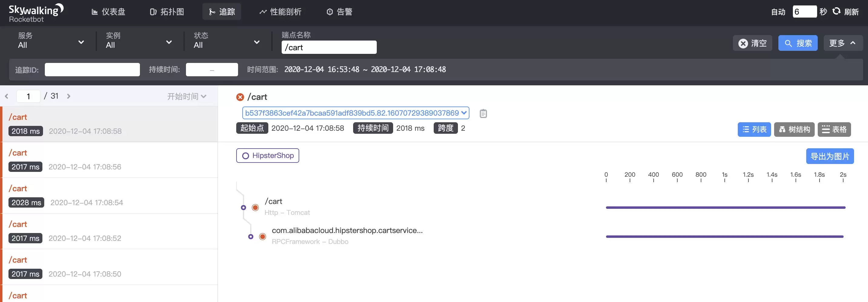The height and width of the screenshot is (302, 868).
Task: Toggle the 自动 auto-refresh switch
Action: 778,12
